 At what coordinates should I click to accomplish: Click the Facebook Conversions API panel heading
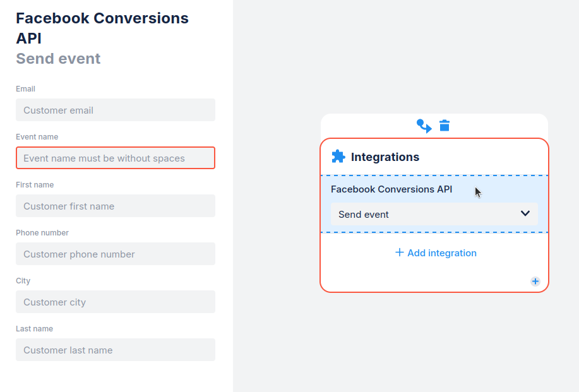[x=102, y=28]
